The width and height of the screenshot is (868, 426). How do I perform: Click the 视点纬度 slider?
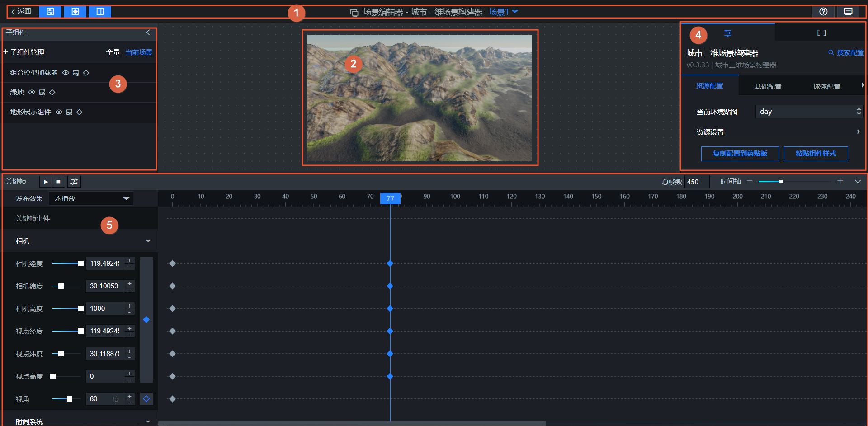pos(67,354)
